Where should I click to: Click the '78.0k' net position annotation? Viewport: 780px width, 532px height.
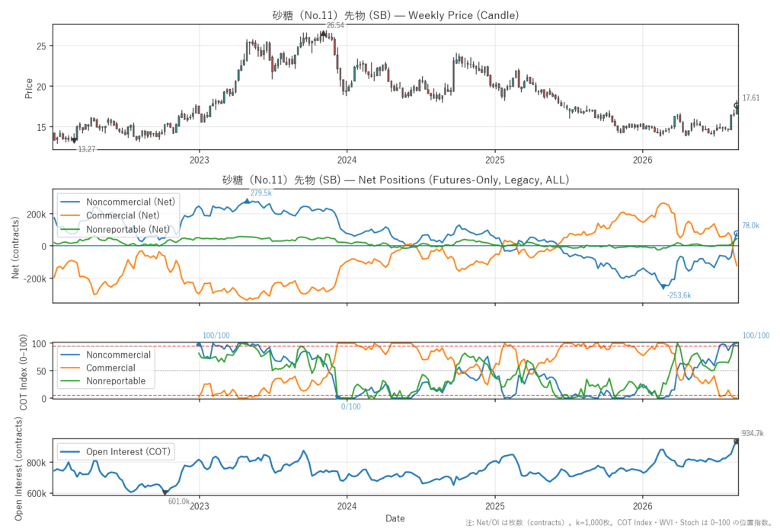coord(750,226)
